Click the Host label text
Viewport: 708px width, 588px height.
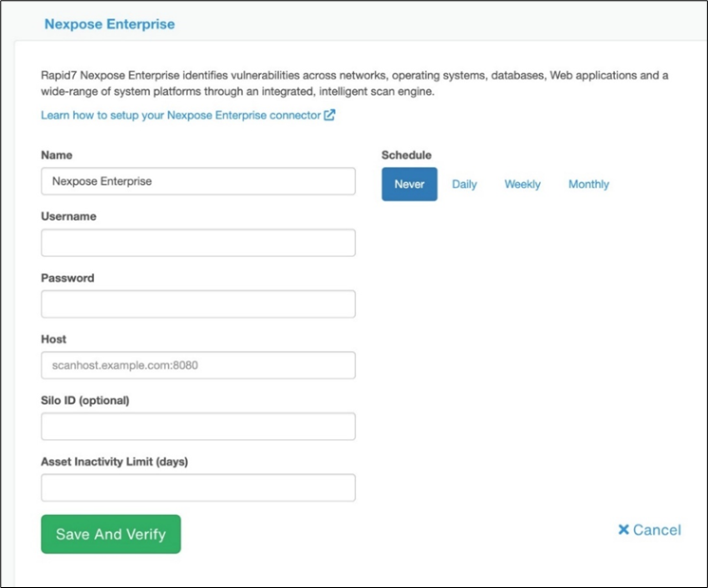coord(54,340)
